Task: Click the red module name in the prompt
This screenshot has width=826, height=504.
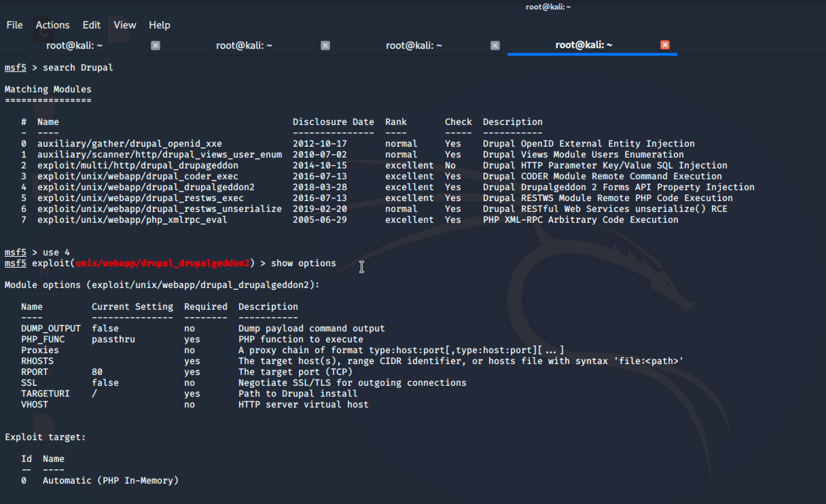Action: tap(162, 263)
